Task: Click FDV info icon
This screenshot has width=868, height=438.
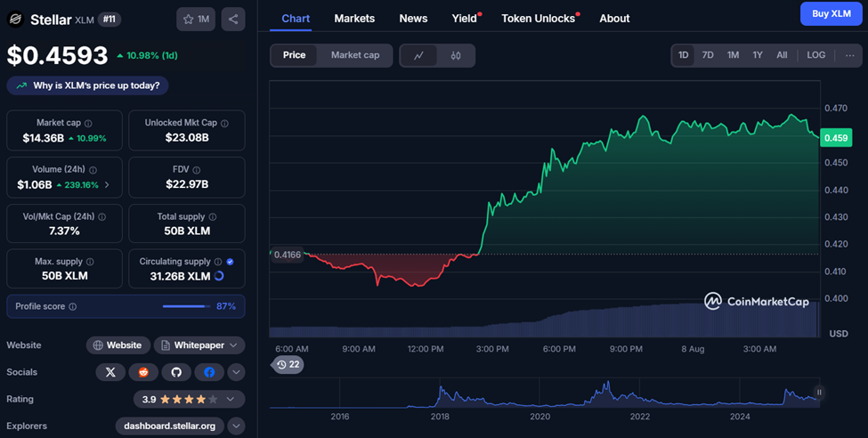Action: coord(197,170)
